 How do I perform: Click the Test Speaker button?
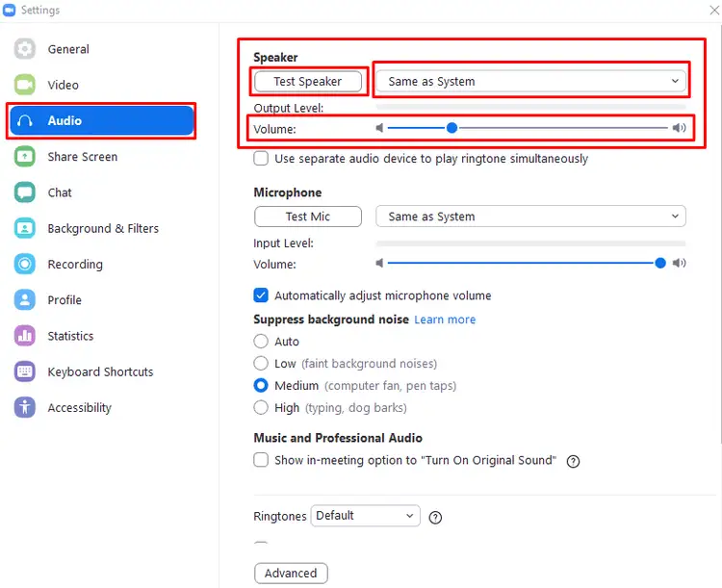pyautogui.click(x=308, y=82)
